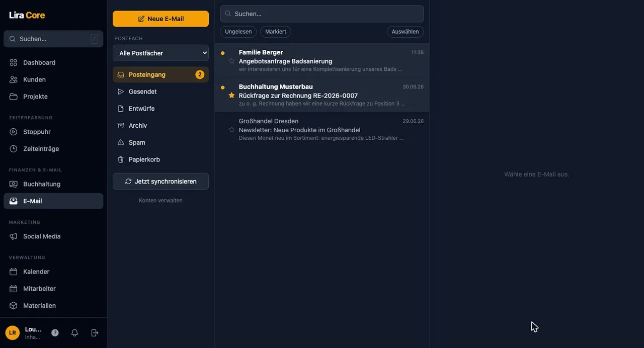Click the logout icon in sidebar footer
Viewport: 644px width, 348px height.
(95, 333)
